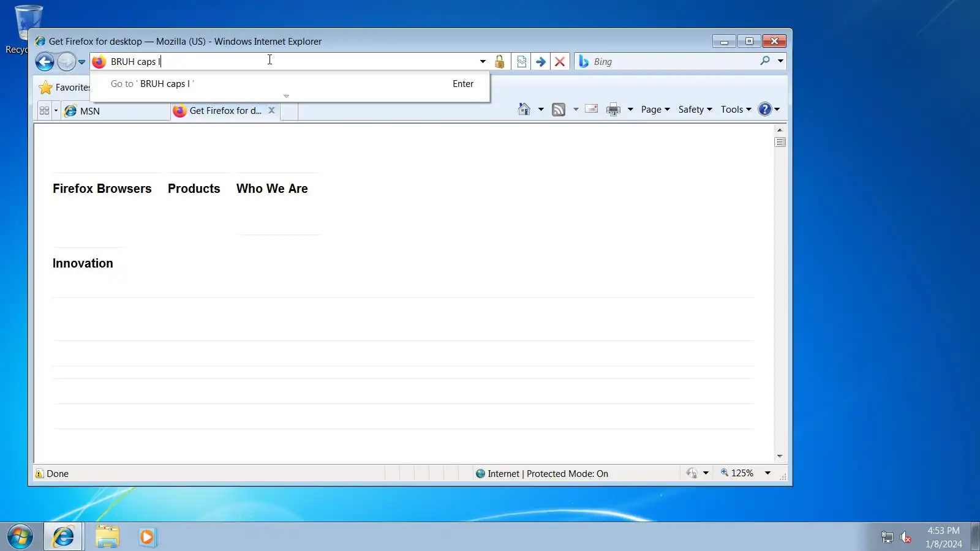
Task: Click the muted volume tray icon
Action: click(906, 538)
